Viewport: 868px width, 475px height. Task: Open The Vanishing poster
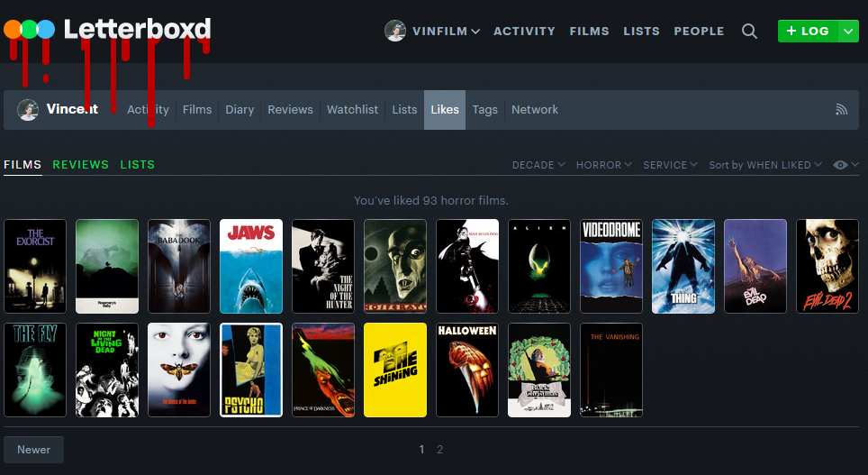coord(611,370)
